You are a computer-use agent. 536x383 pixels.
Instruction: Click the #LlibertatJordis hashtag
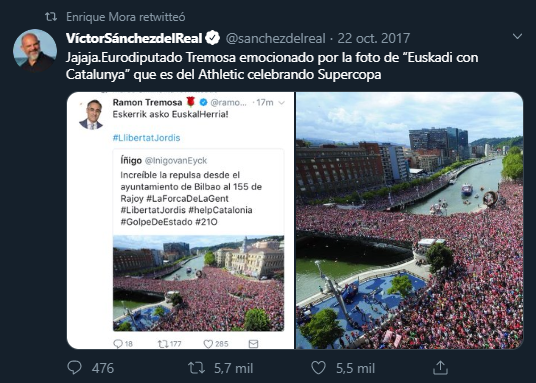tap(146, 138)
